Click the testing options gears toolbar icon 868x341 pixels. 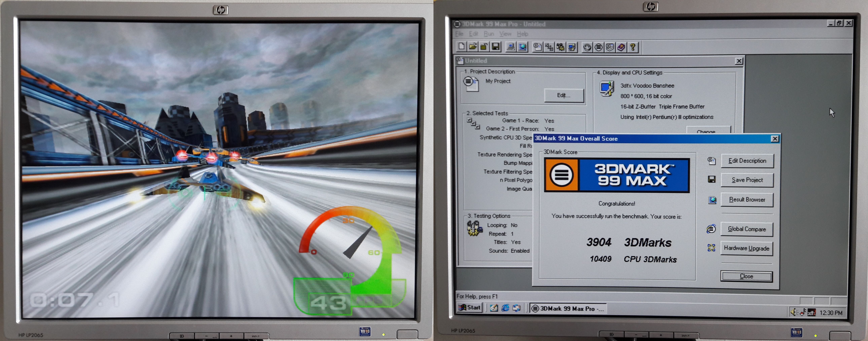[560, 47]
